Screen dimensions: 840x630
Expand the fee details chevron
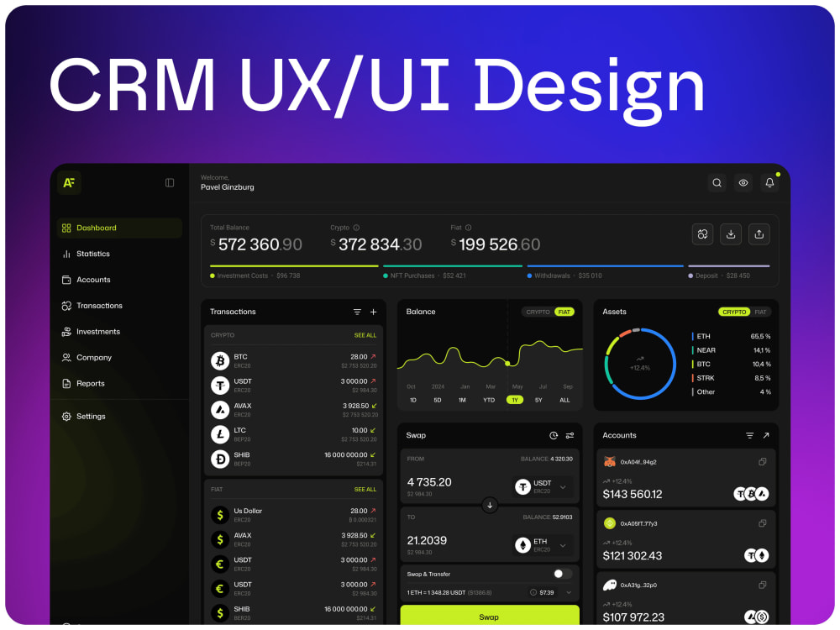(x=569, y=592)
